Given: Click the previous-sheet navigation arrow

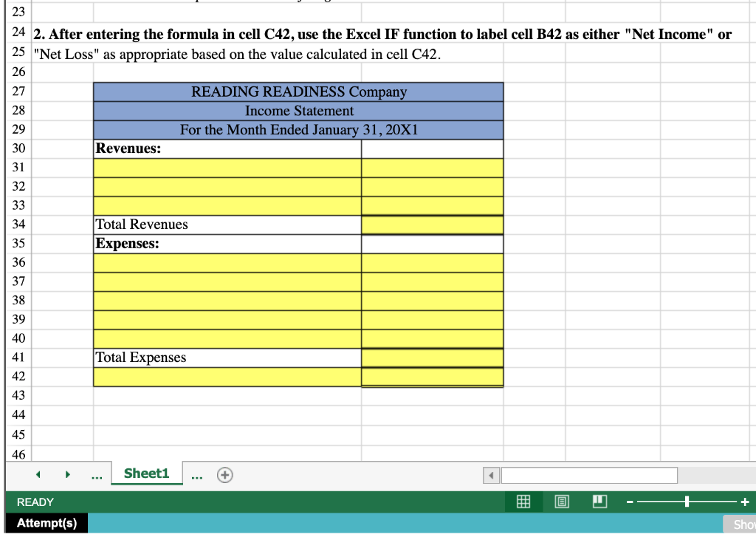Looking at the screenshot, I should click(x=38, y=475).
